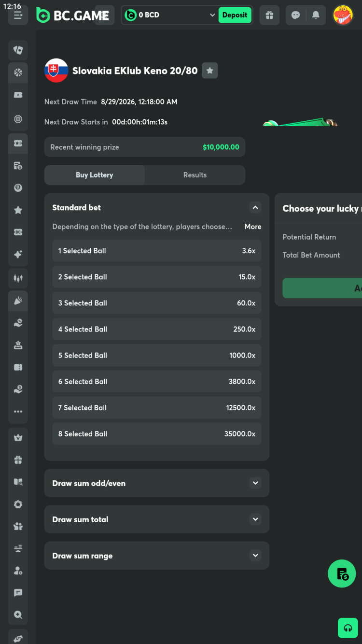Click the Total Bet Amount label
Screen dimensions: 362x644
point(311,255)
